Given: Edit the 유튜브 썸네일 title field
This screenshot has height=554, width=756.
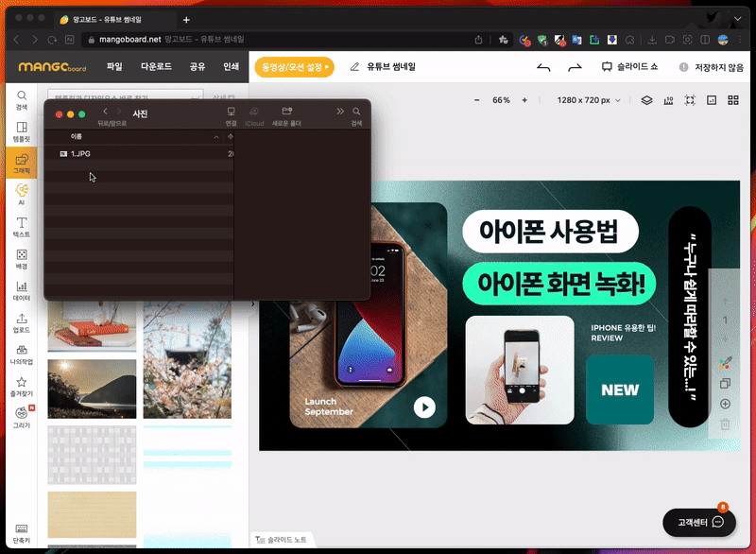Looking at the screenshot, I should (391, 67).
